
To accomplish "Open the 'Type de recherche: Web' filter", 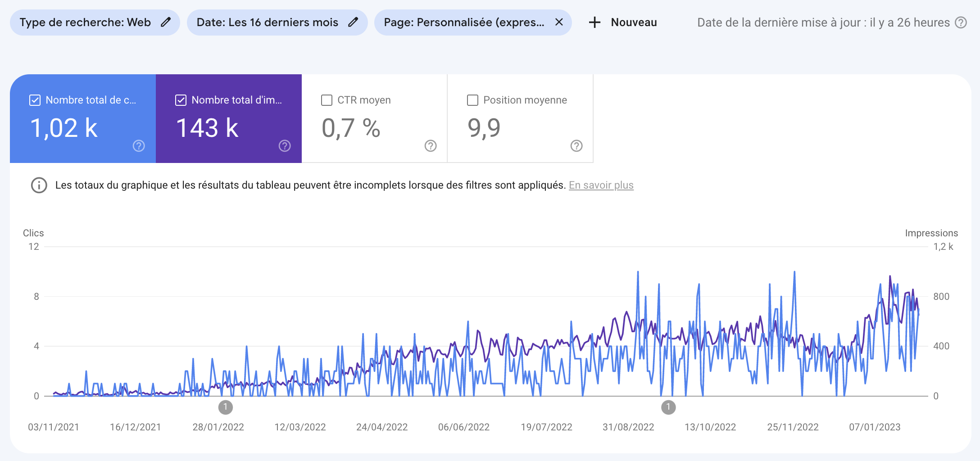I will tap(86, 23).
